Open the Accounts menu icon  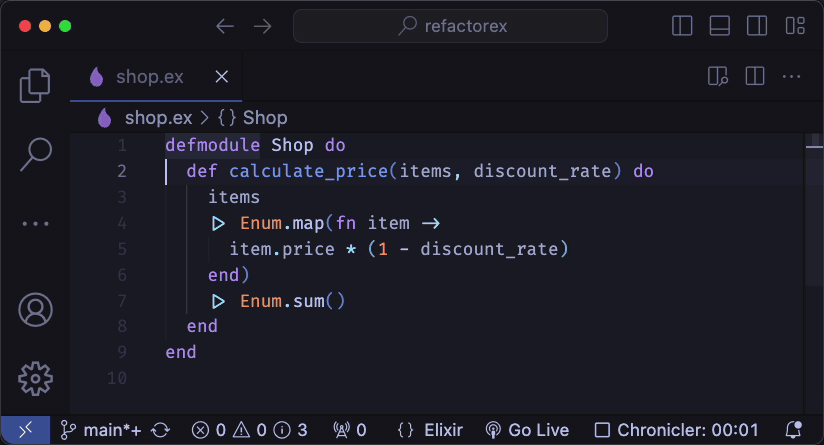[35, 309]
